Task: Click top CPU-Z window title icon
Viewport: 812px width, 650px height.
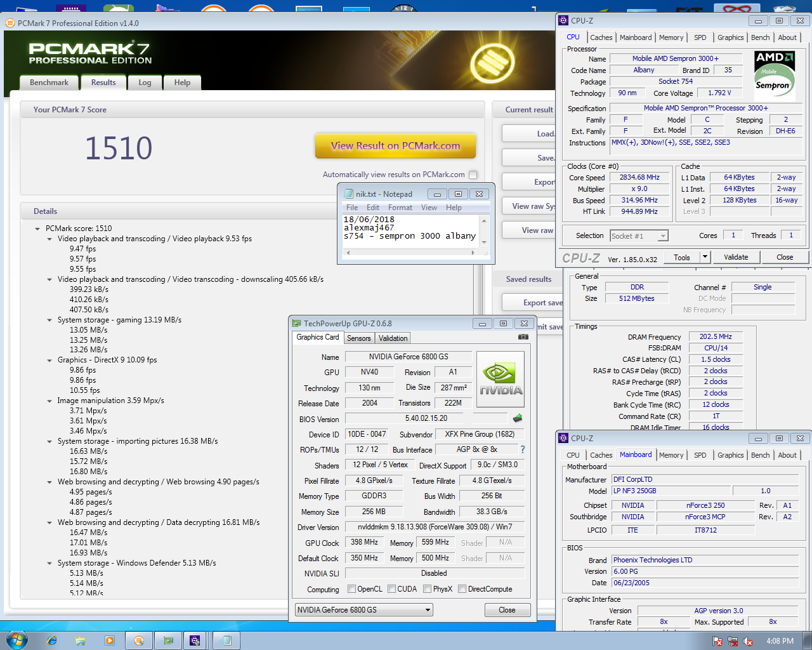Action: 563,20
